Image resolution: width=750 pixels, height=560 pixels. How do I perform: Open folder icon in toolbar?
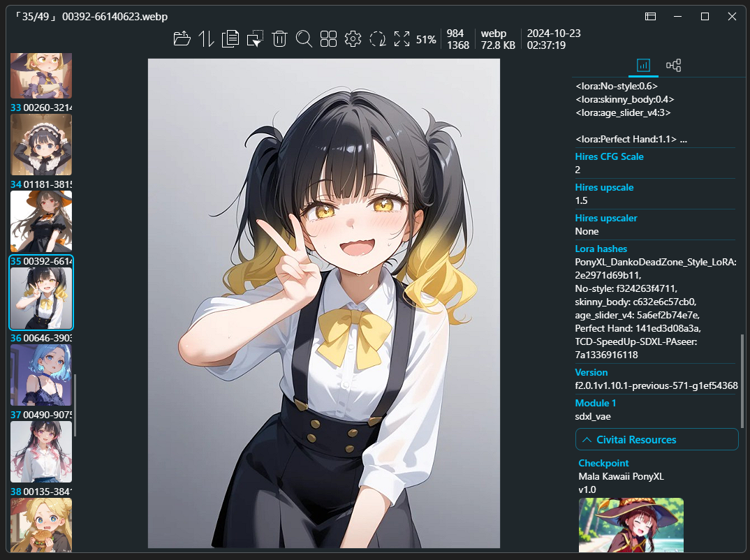pos(182,38)
